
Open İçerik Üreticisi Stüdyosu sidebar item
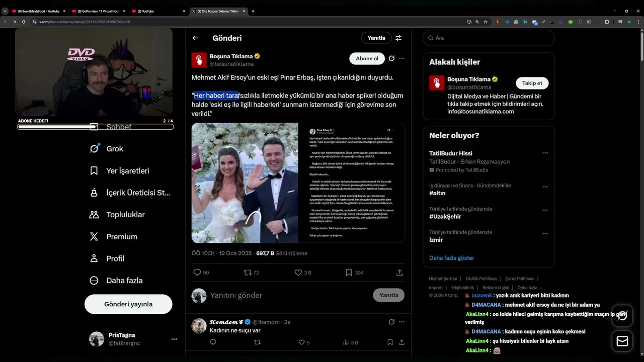(x=130, y=193)
